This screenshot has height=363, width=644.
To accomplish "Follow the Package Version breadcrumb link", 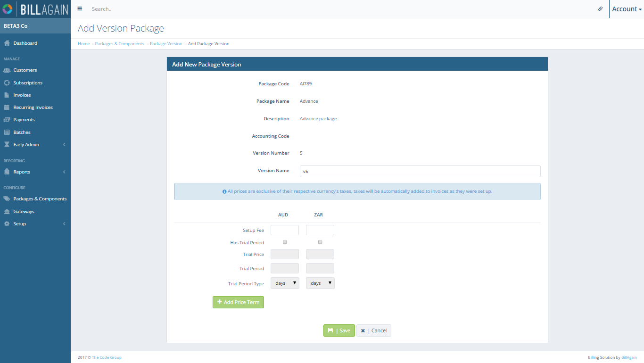I will 166,44.
